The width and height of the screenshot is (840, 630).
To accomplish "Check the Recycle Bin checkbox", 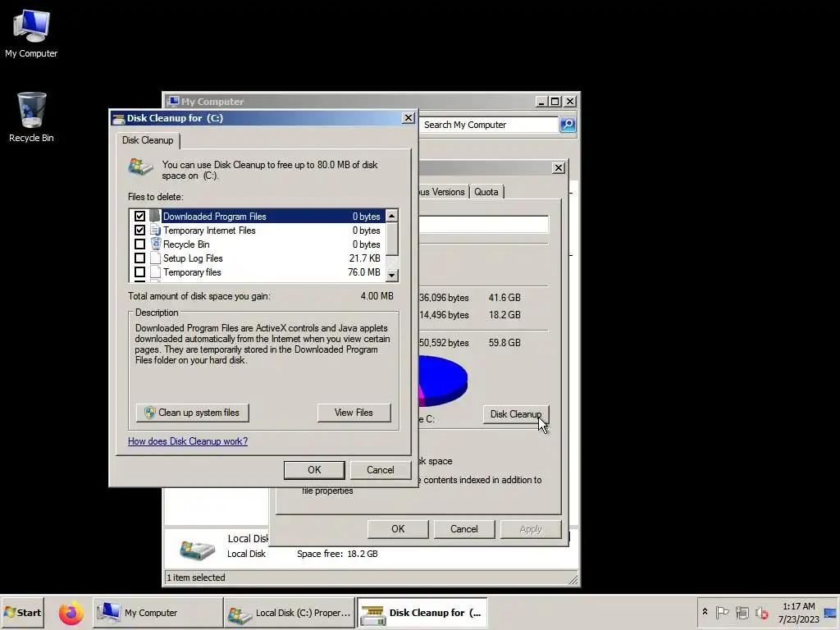I will (139, 244).
